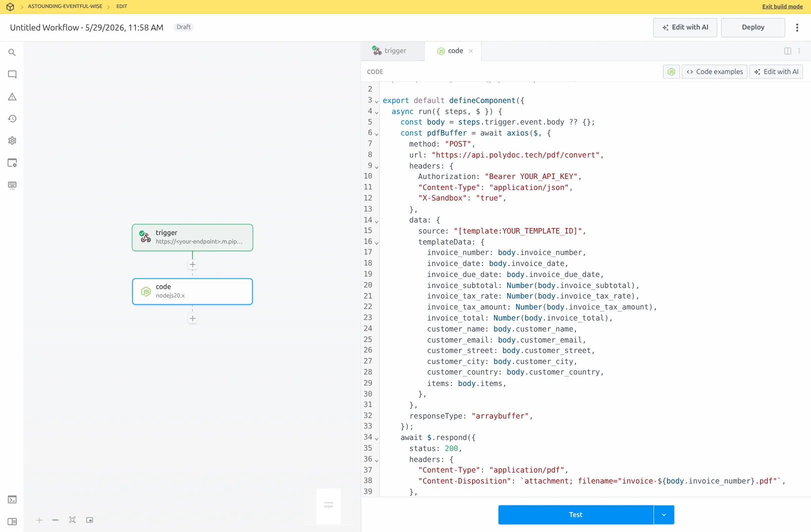
Task: Open the window-with-gear icon in left sidebar
Action: pyautogui.click(x=12, y=163)
